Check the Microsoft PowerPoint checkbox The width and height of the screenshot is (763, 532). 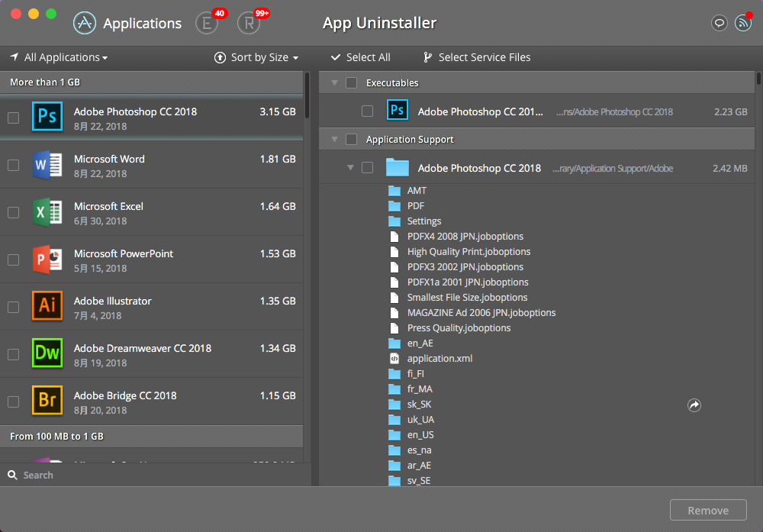click(14, 260)
